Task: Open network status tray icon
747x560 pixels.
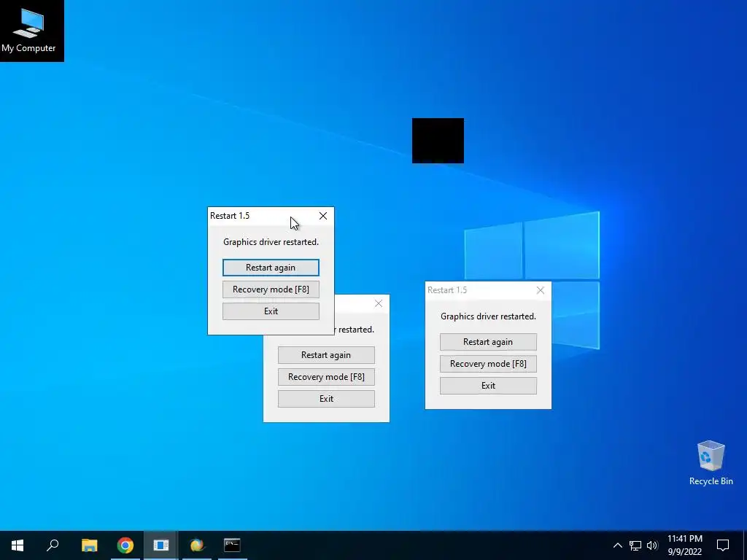Action: point(635,545)
